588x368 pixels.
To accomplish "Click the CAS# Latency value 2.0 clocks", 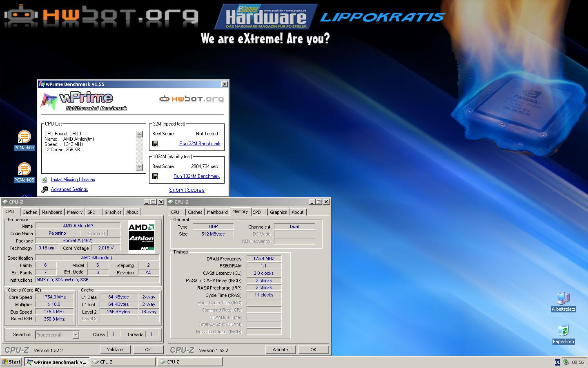I will (x=264, y=273).
